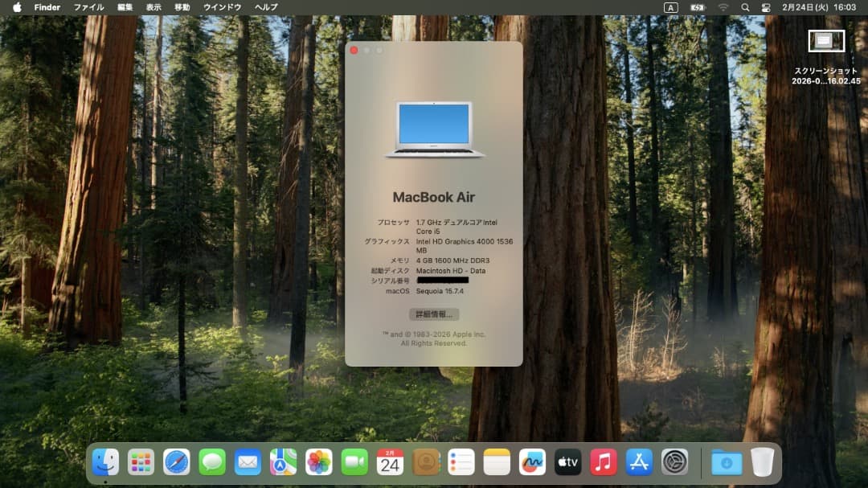Expand the battery status menu
This screenshot has height=488, width=868.
click(x=696, y=7)
